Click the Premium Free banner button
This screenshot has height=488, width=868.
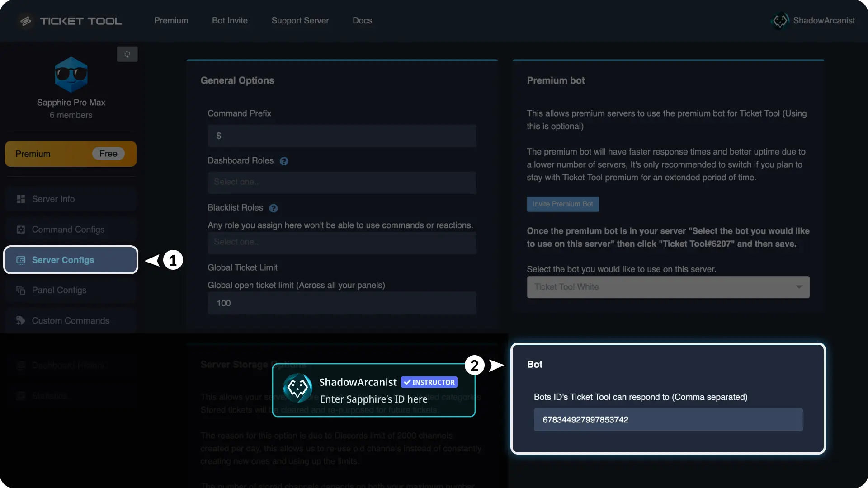(x=71, y=154)
